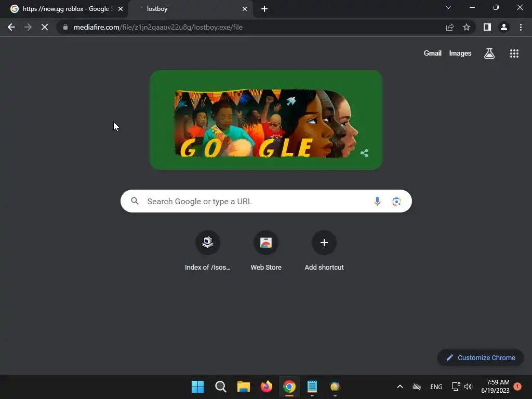This screenshot has height=399, width=532.
Task: Click the Chrome taskbar icon
Action: pos(289,387)
